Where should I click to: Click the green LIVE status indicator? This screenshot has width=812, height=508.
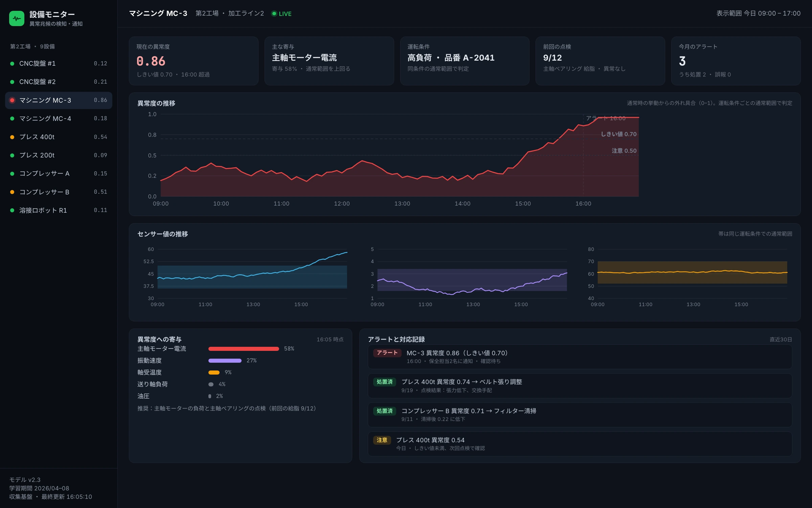point(281,14)
